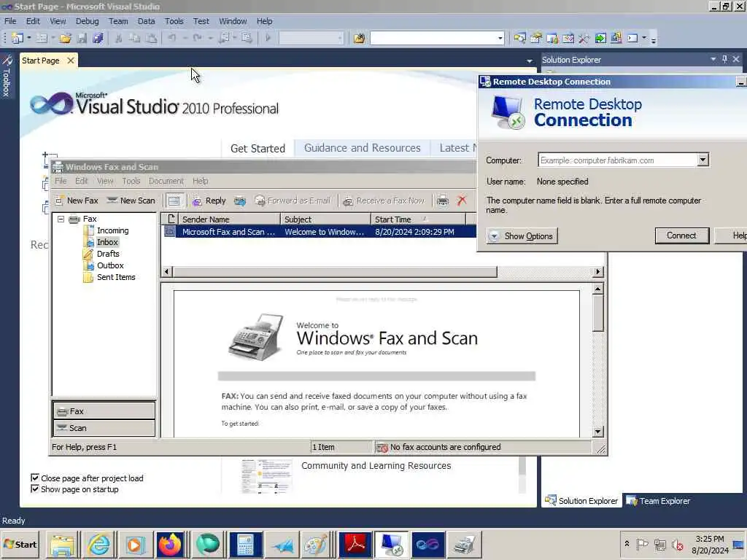The height and width of the screenshot is (560, 747).
Task: Switch to Guidance and Resources tab
Action: point(362,148)
